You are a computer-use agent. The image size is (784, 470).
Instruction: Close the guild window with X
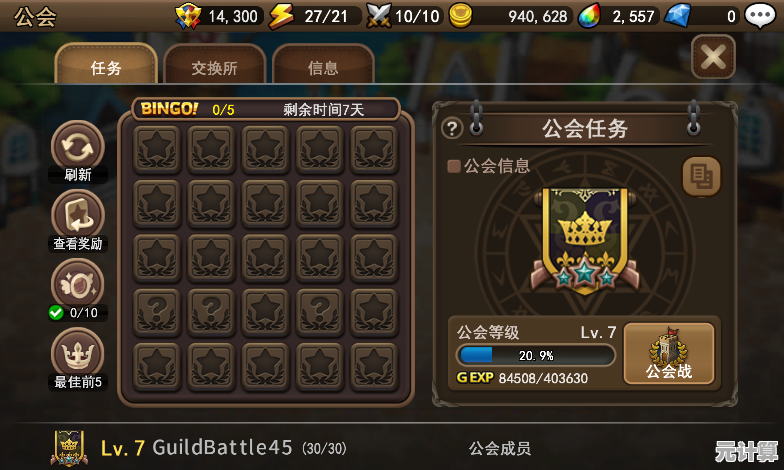[713, 56]
